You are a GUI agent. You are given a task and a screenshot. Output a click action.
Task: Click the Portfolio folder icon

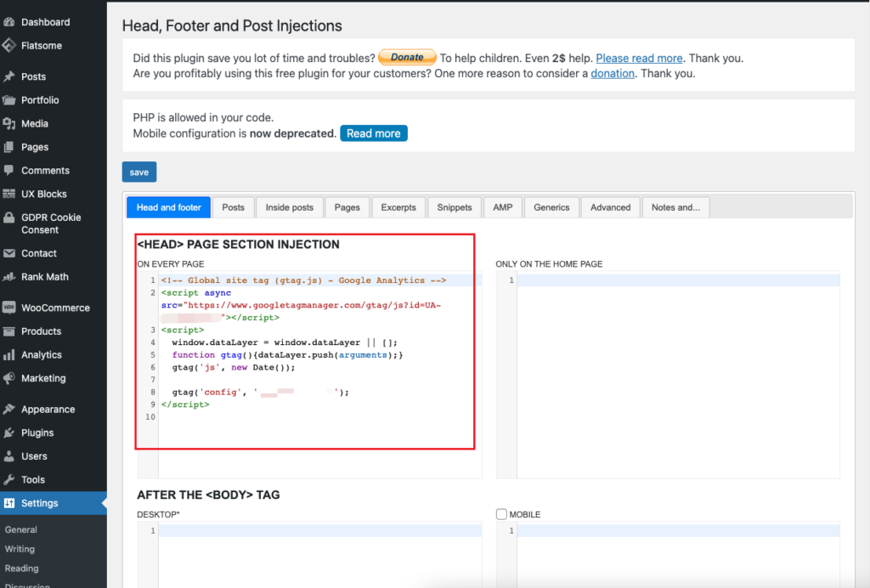coord(8,100)
